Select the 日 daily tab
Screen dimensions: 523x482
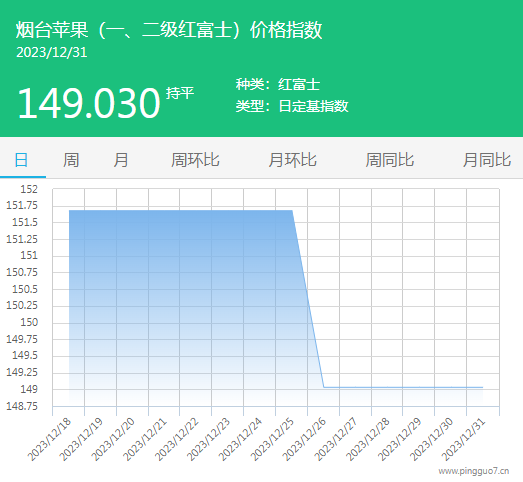pos(21,160)
